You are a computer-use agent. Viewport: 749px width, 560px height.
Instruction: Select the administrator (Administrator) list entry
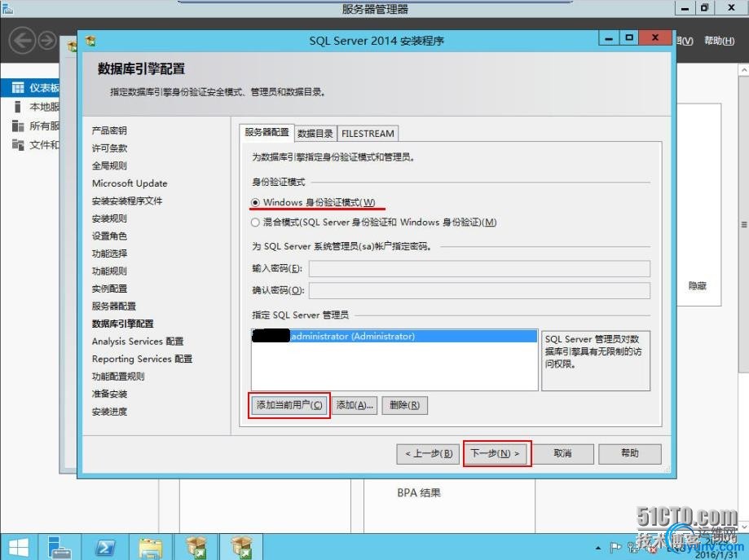click(x=394, y=337)
